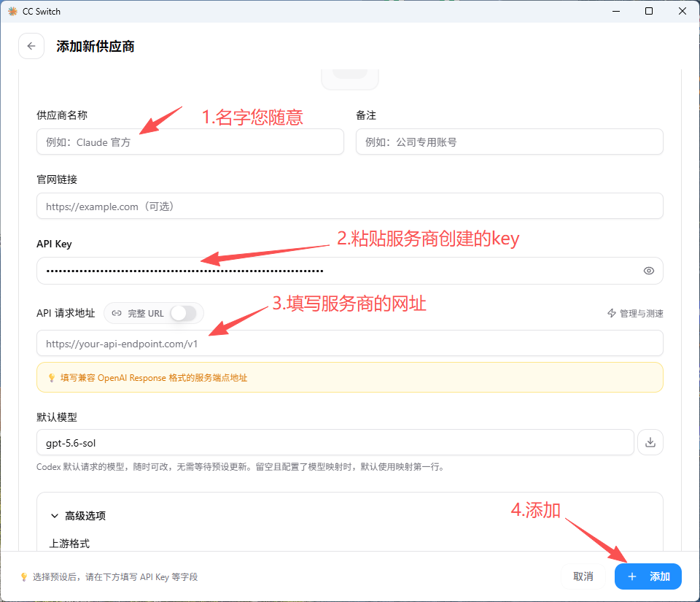Click the 选择预设后 hint text at bottom
700x602 pixels.
[x=115, y=577]
